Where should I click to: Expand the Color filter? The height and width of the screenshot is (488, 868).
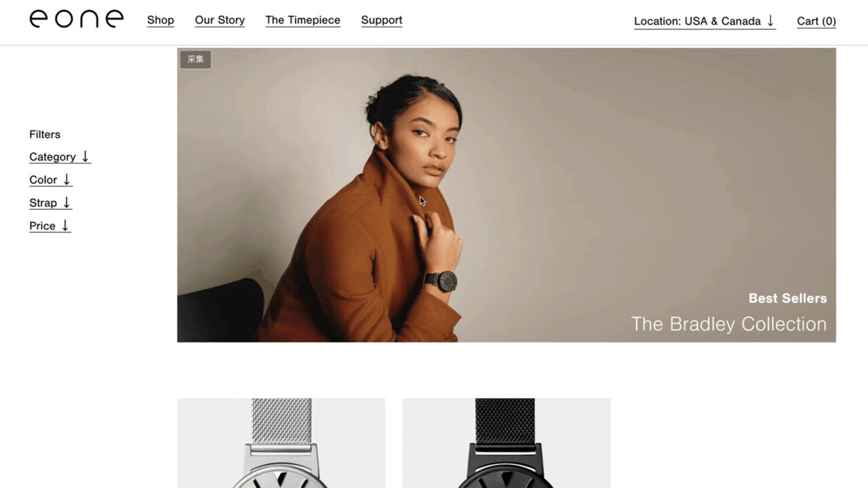[x=50, y=180]
